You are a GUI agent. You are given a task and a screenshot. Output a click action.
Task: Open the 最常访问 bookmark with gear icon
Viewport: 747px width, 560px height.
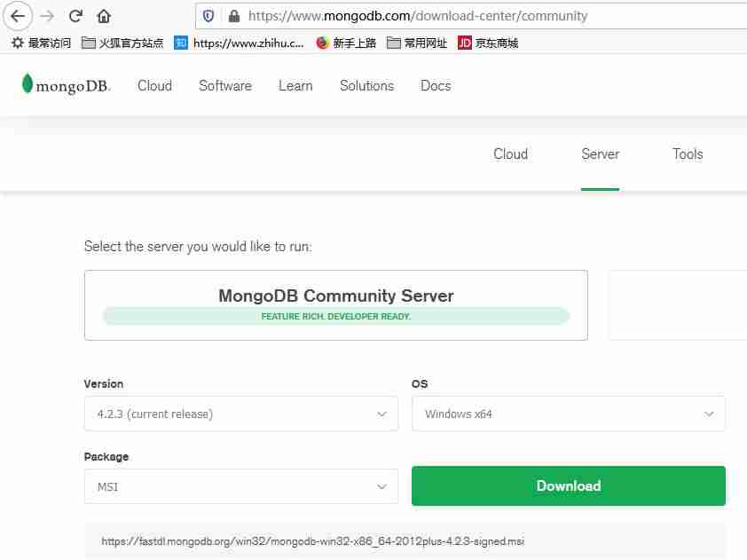(x=41, y=43)
